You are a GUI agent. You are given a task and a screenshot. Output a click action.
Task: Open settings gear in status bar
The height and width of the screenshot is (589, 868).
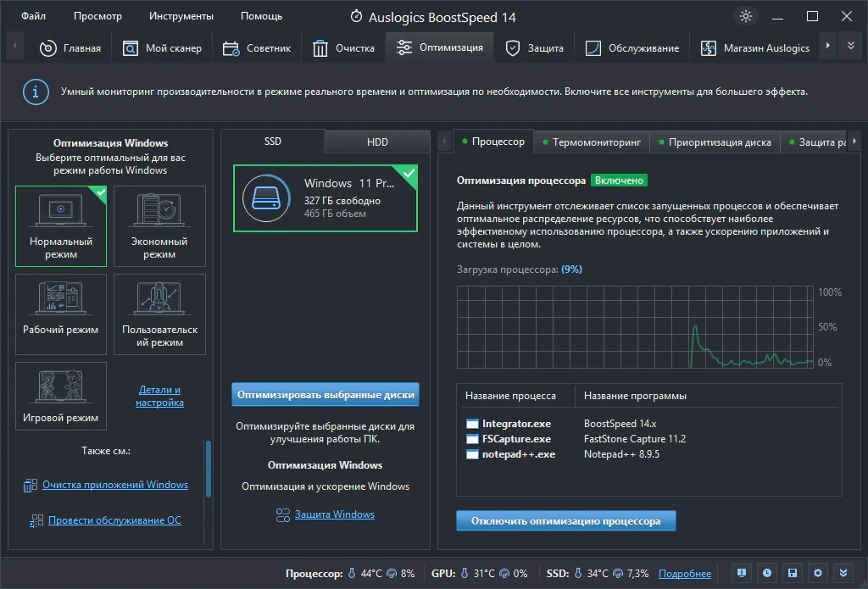tap(818, 573)
